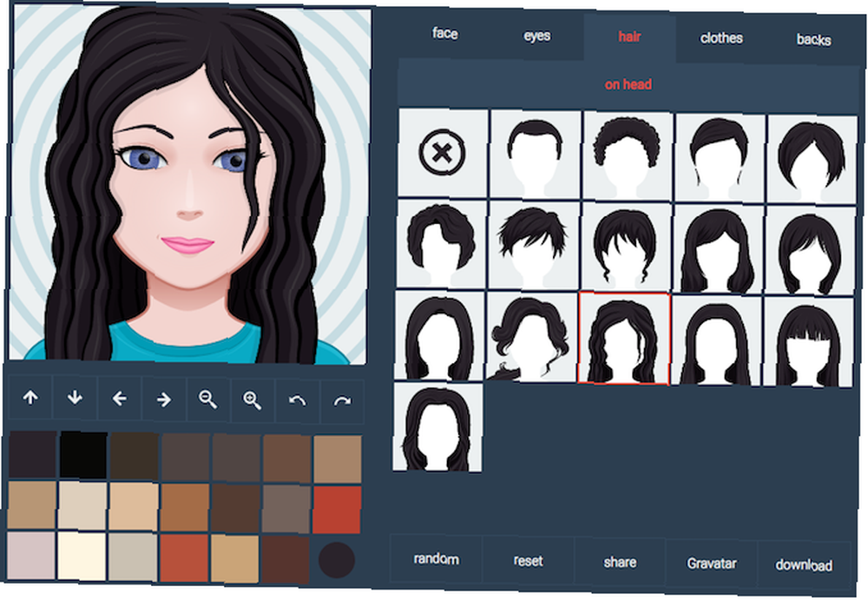Pick the cream white hair color swatch

tap(82, 556)
